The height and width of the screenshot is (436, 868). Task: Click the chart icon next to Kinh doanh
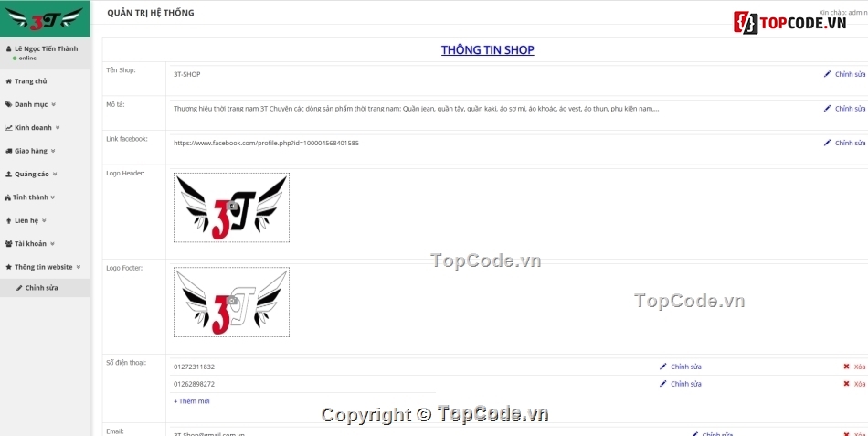[x=9, y=128]
